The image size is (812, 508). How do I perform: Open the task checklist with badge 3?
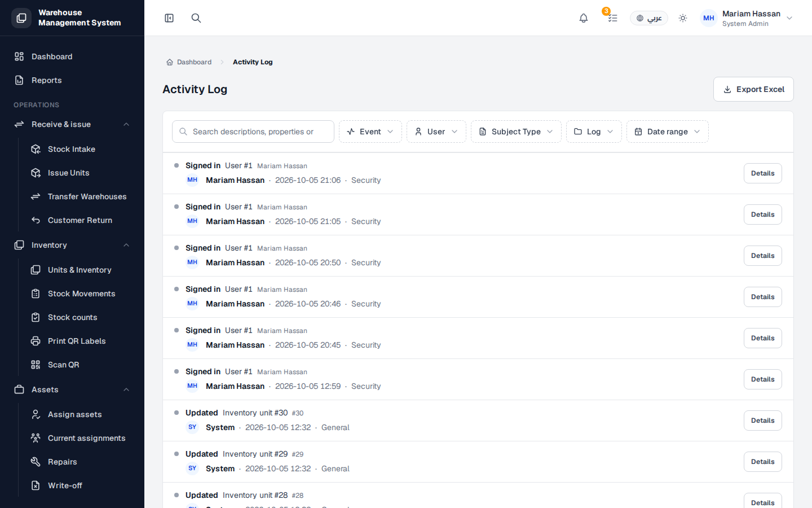click(612, 18)
